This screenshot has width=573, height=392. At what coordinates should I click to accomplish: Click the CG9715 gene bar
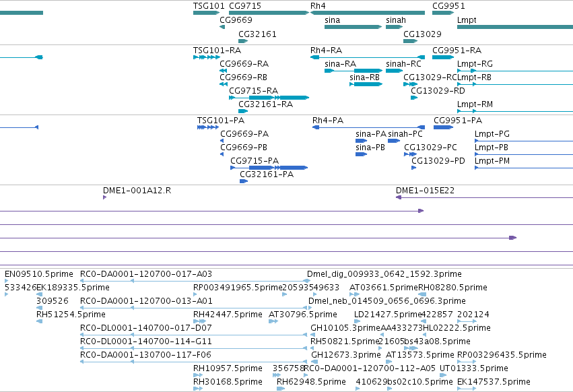click(269, 13)
